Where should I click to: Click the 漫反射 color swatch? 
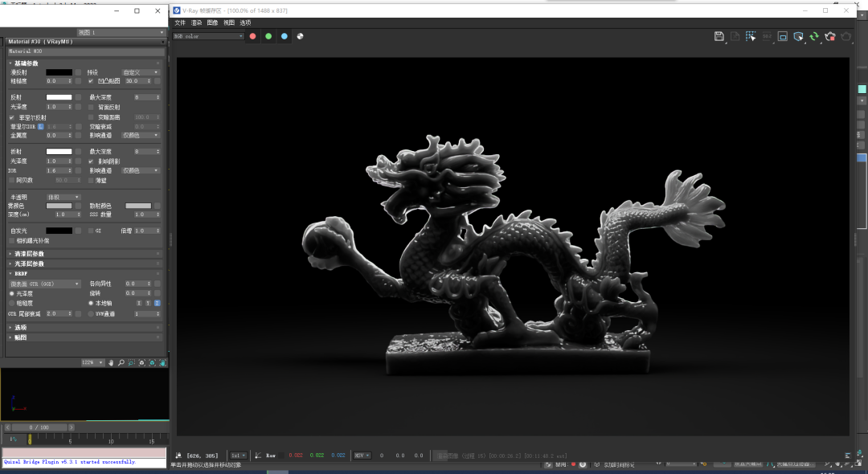coord(59,72)
